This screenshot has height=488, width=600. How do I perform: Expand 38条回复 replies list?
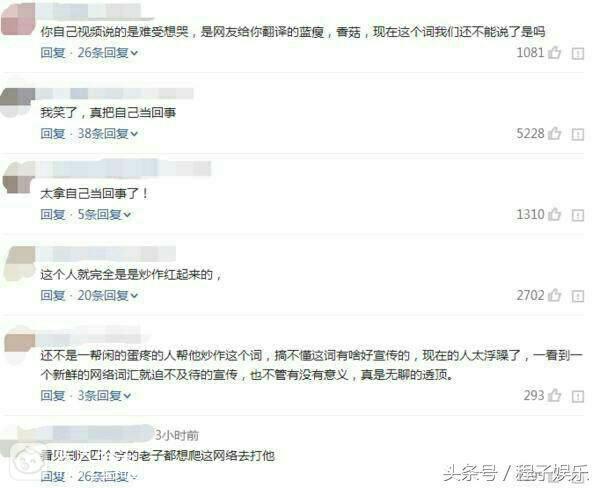pyautogui.click(x=108, y=134)
